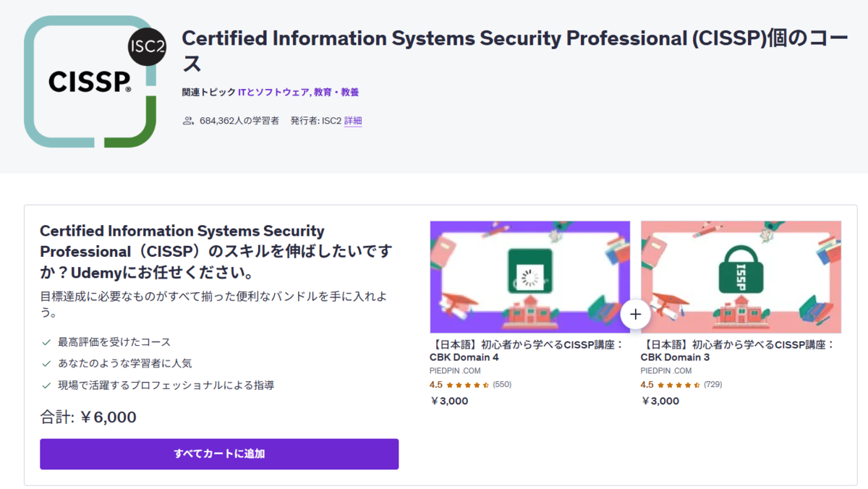Image resolution: width=868 pixels, height=489 pixels.
Task: Click the 詳細 link next to ISC2
Action: point(353,121)
